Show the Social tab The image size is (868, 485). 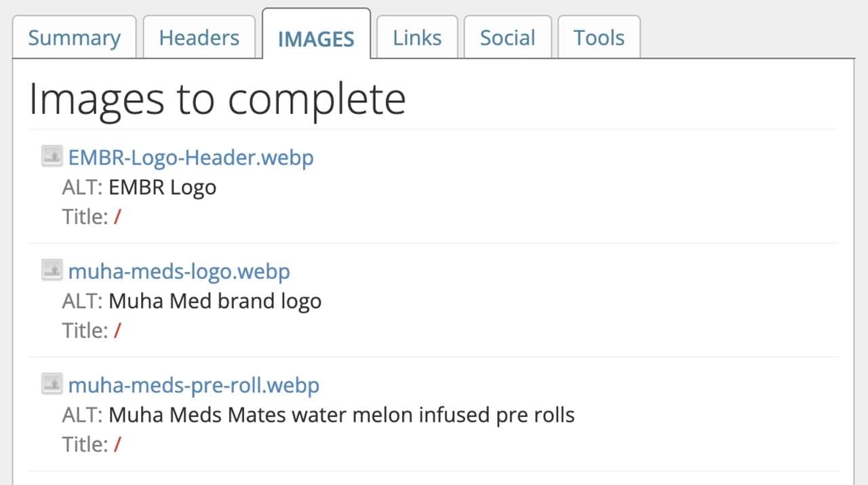coord(507,38)
